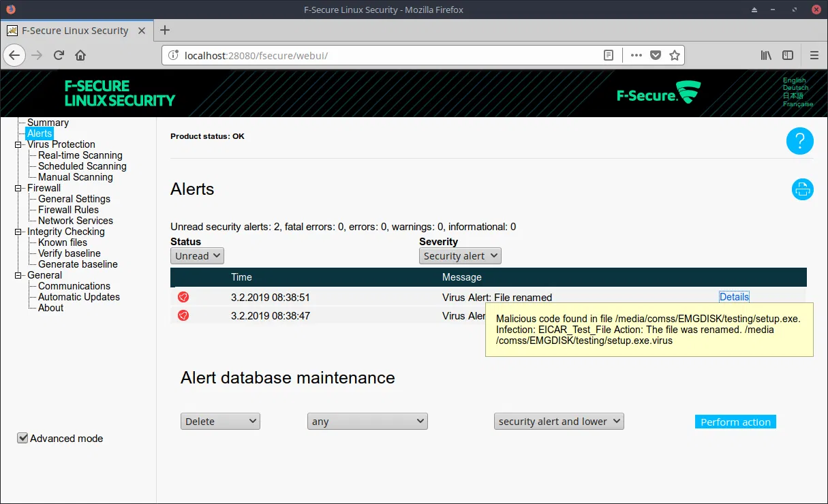Open the Firefox hamburger menu
The image size is (828, 504).
click(814, 55)
